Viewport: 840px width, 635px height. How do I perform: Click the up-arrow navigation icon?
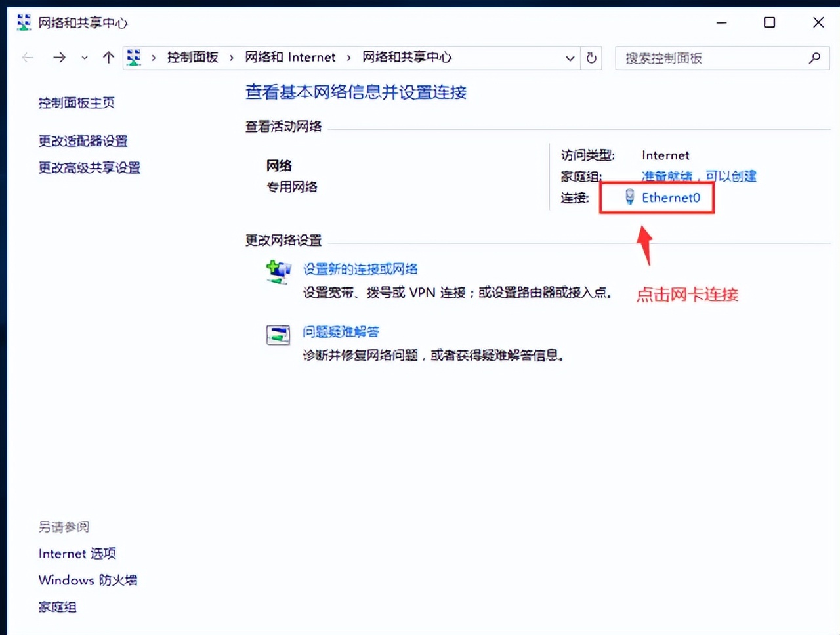[108, 57]
